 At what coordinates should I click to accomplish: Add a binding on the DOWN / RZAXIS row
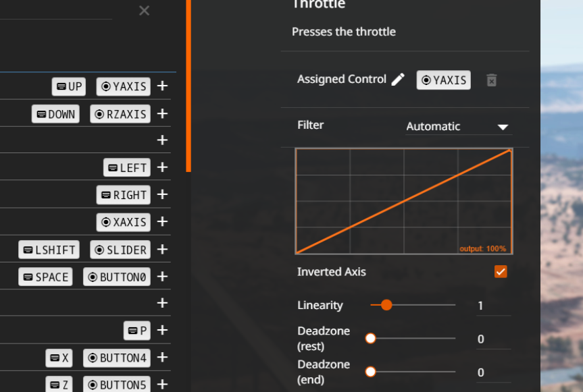coord(162,113)
